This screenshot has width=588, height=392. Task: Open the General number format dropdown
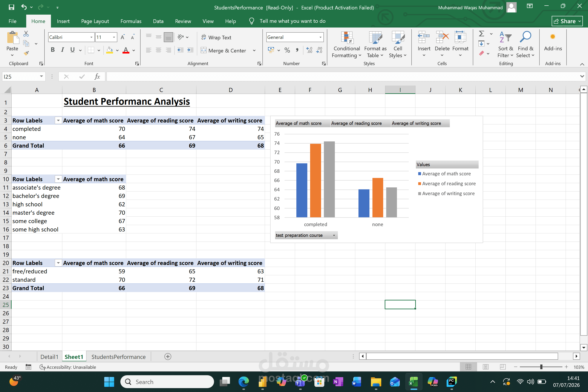[320, 37]
